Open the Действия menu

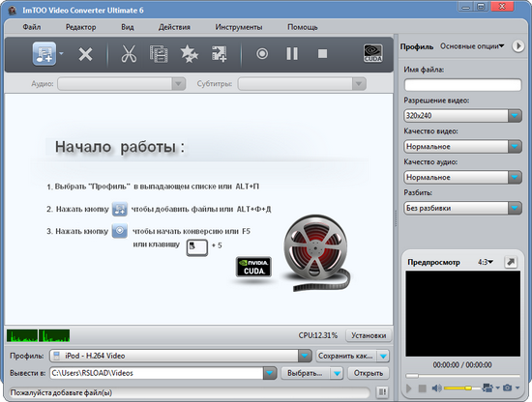[x=174, y=27]
